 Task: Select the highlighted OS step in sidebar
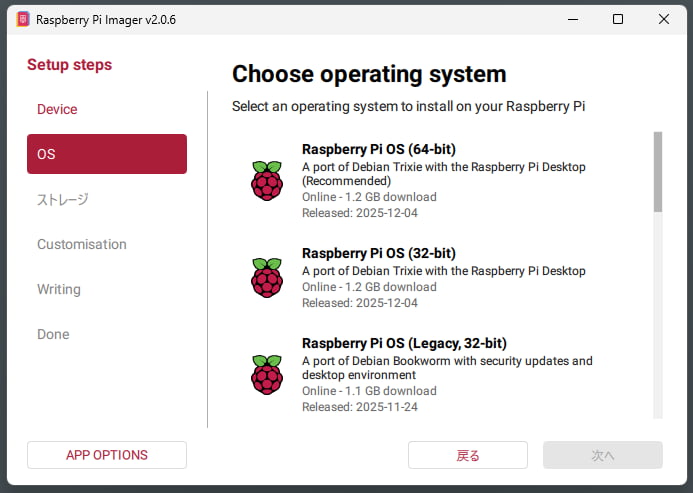(106, 154)
